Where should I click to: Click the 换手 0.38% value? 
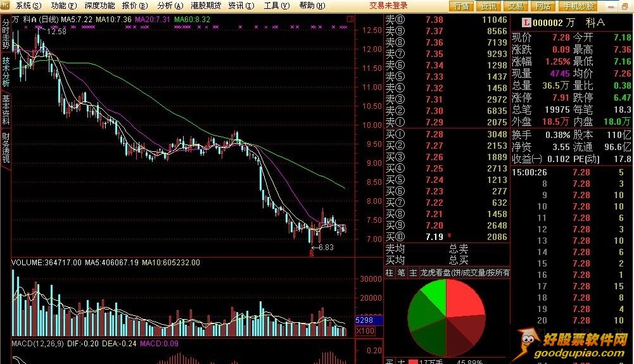point(557,135)
